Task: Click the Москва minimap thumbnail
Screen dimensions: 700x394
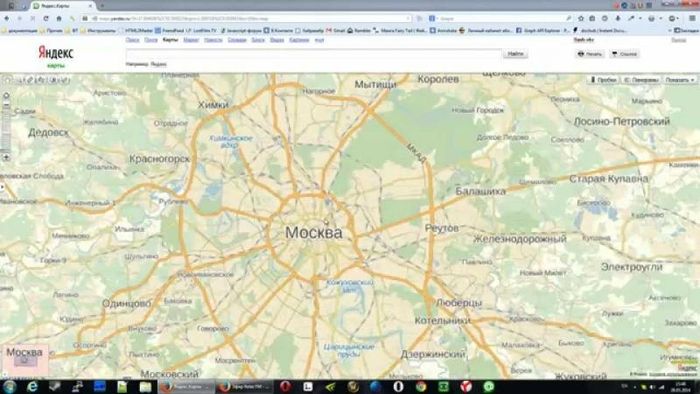Action: 25,361
